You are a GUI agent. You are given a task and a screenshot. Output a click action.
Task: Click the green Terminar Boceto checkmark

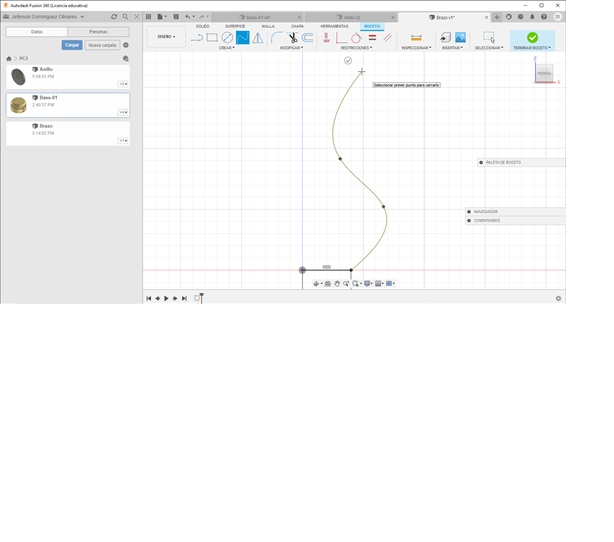coord(532,38)
